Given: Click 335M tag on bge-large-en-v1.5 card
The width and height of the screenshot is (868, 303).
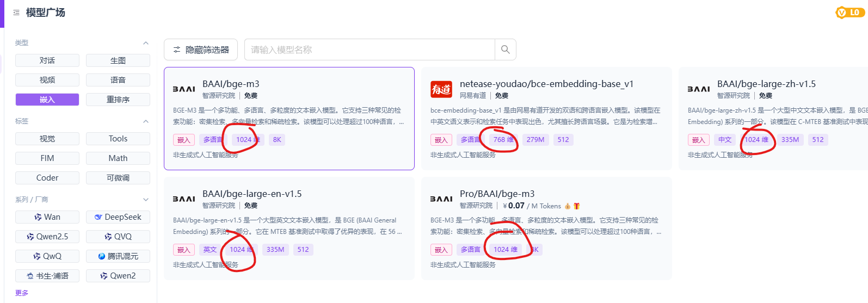Looking at the screenshot, I should coord(275,250).
